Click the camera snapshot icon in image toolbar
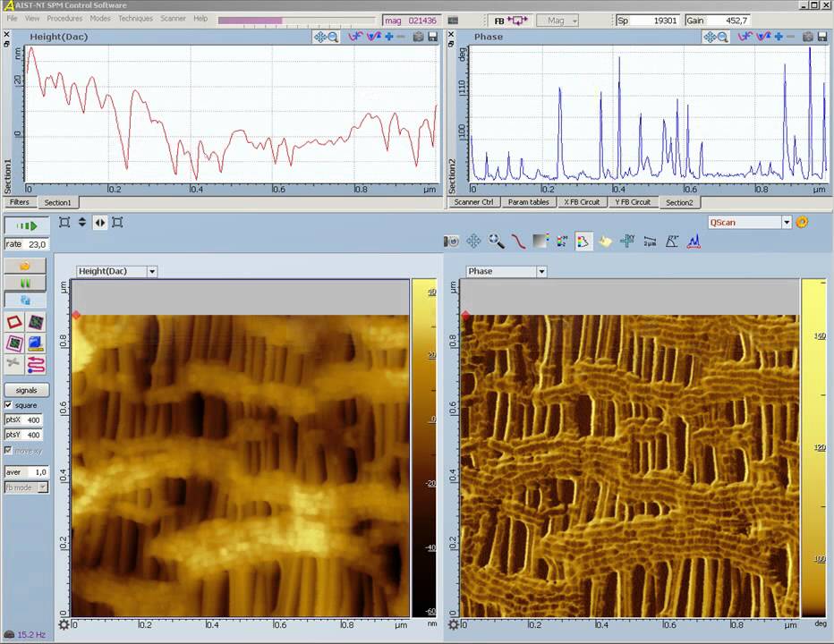 click(x=451, y=241)
